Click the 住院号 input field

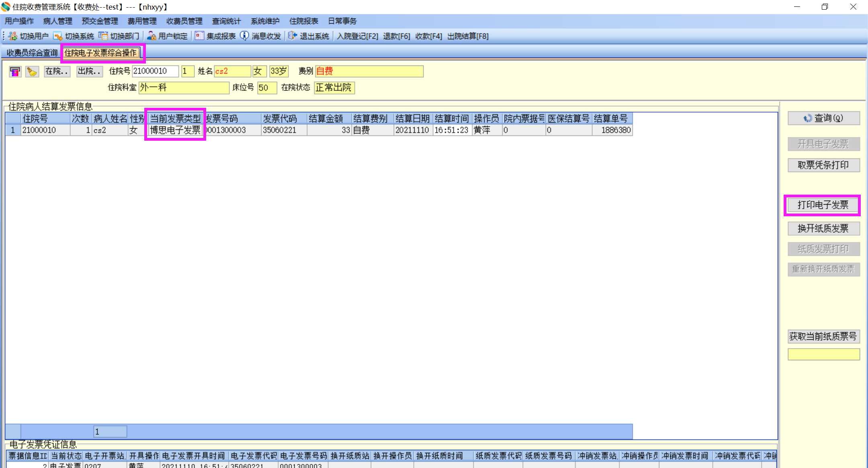pyautogui.click(x=155, y=72)
